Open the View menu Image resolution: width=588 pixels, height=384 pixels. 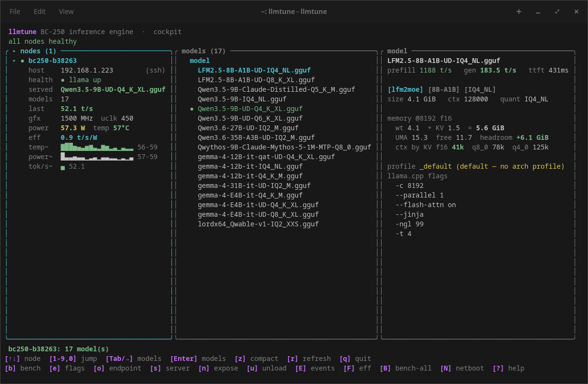66,12
